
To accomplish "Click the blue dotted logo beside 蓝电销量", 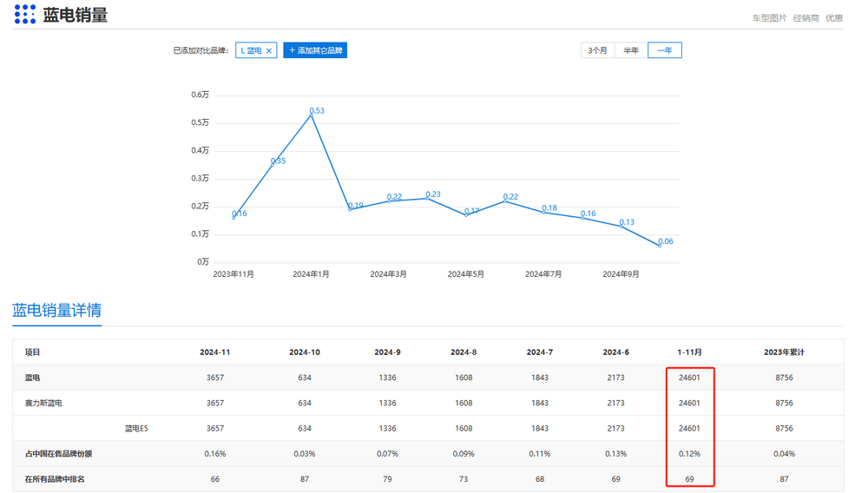I will click(25, 15).
